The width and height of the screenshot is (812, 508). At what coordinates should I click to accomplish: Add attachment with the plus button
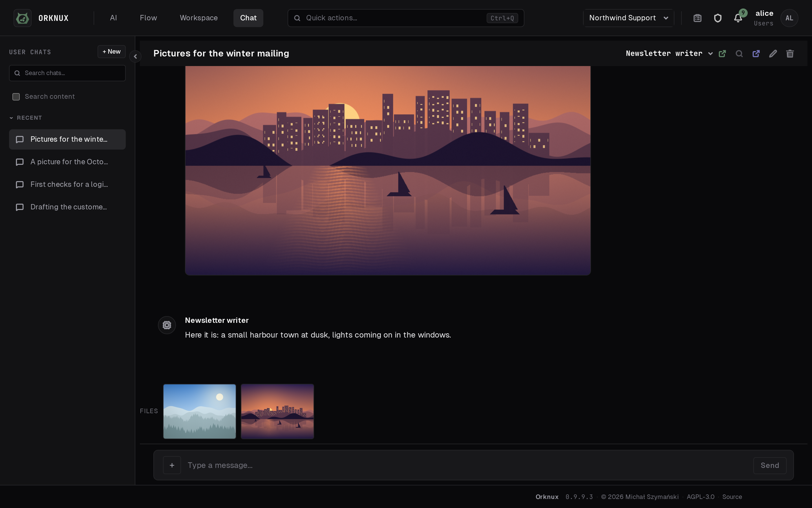click(x=172, y=465)
